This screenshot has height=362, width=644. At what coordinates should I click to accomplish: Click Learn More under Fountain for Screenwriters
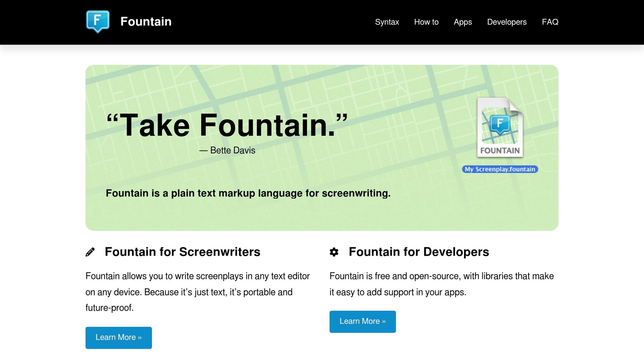(x=119, y=337)
